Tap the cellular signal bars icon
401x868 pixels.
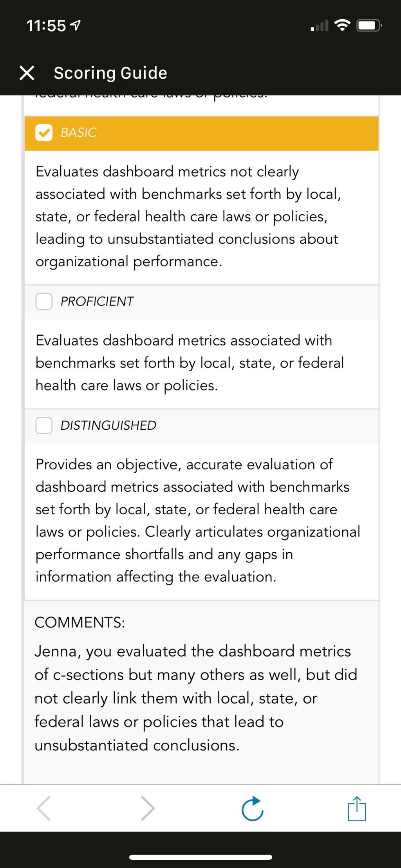coord(320,26)
